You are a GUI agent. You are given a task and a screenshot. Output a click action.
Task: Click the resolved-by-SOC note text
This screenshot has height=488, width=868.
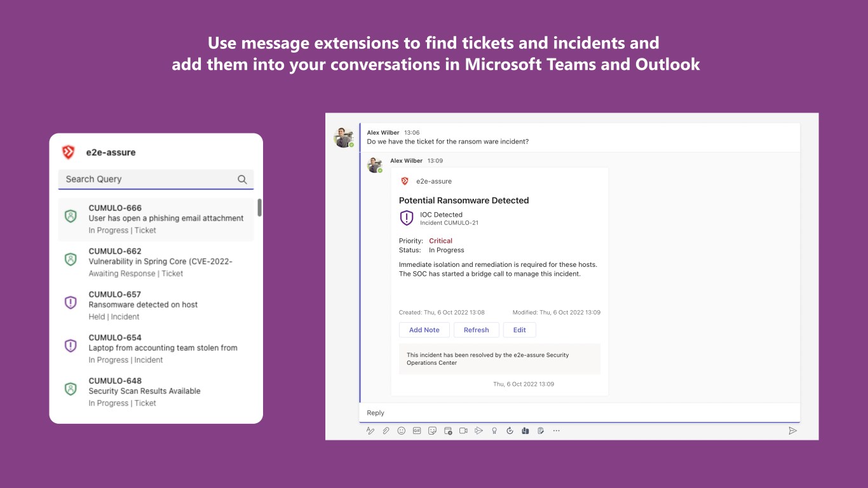point(488,359)
